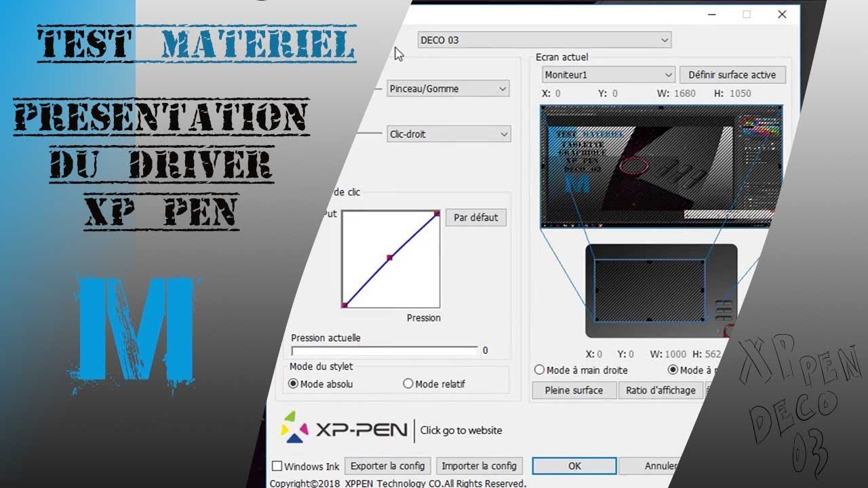Click the Ecran actuel label
868x488 pixels.
562,58
